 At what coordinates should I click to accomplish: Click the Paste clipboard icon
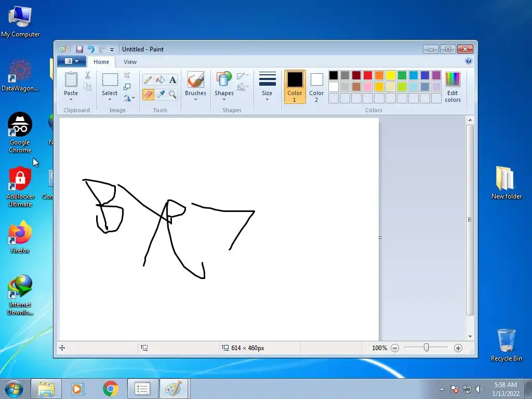tap(71, 79)
